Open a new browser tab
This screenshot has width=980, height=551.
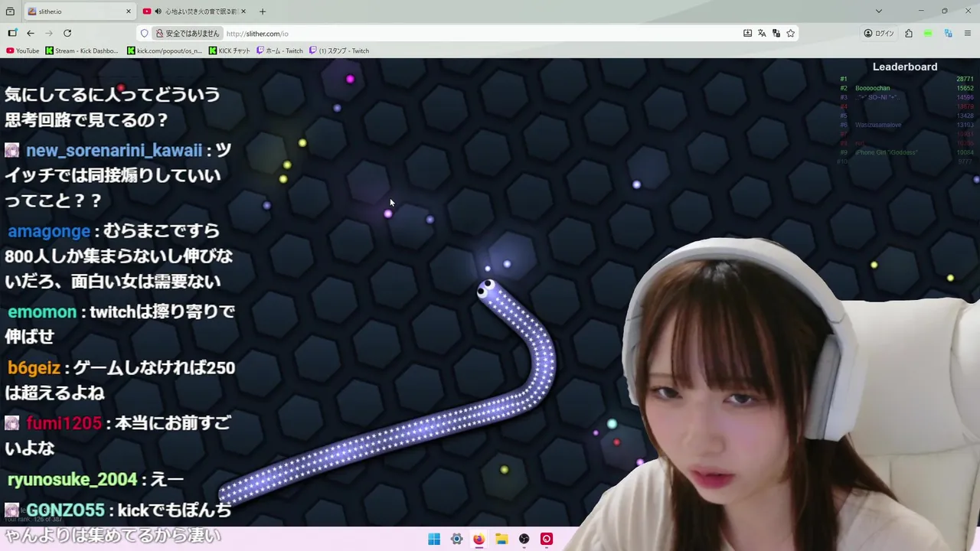263,11
